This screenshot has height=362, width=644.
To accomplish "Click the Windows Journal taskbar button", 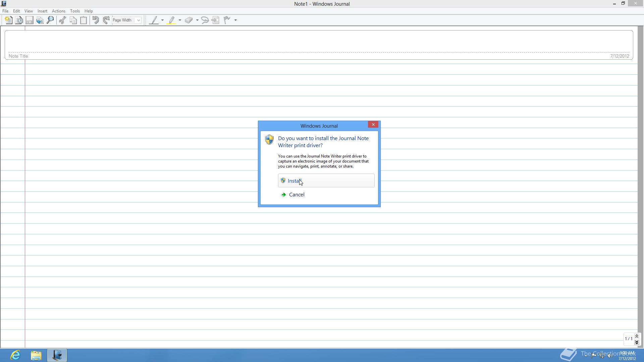I will click(x=57, y=355).
